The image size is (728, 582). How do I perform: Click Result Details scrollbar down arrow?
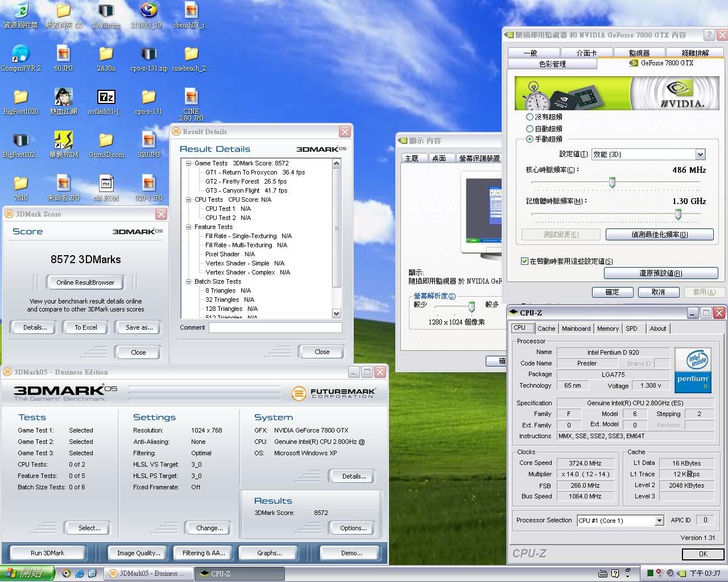click(336, 313)
